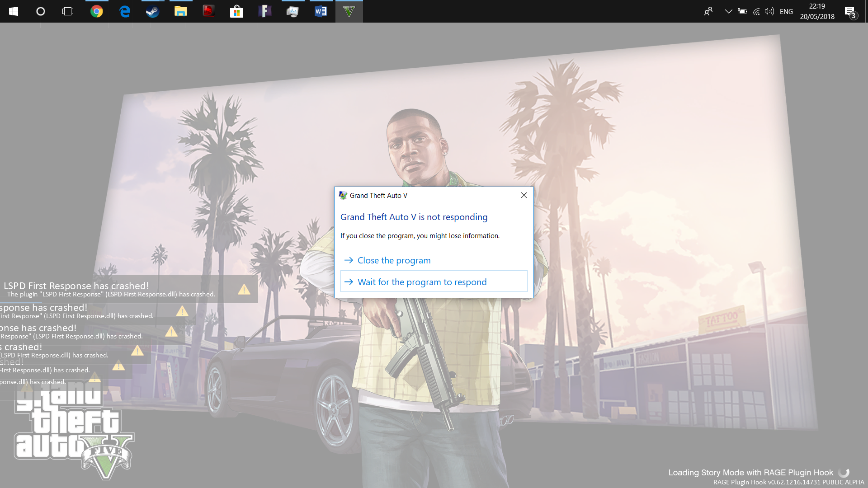Click the red app icon in the taskbar

208,11
